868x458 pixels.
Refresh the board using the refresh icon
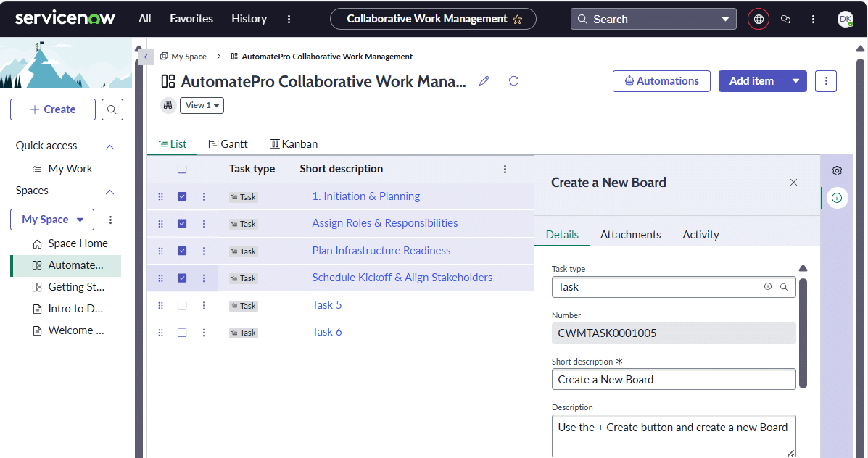point(513,81)
